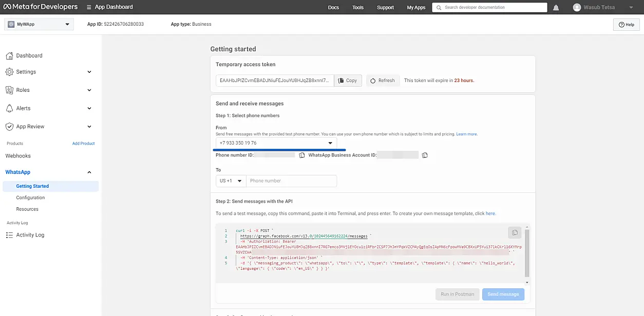
Task: Copy the WhatsApp Business Account ID
Action: pos(425,155)
